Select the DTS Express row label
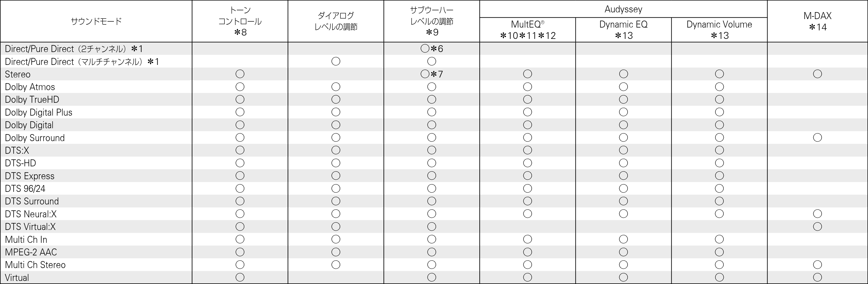The width and height of the screenshot is (868, 284). [30, 176]
